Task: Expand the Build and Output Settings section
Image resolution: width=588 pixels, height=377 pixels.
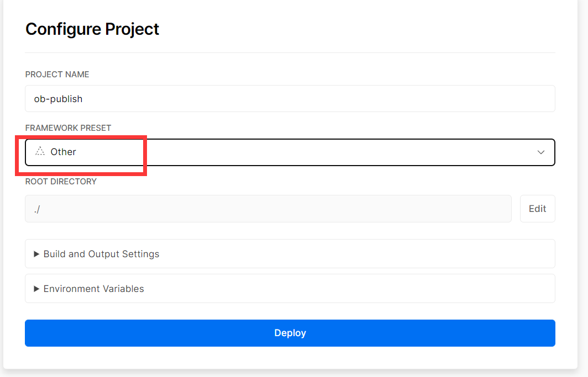Action: pos(290,254)
